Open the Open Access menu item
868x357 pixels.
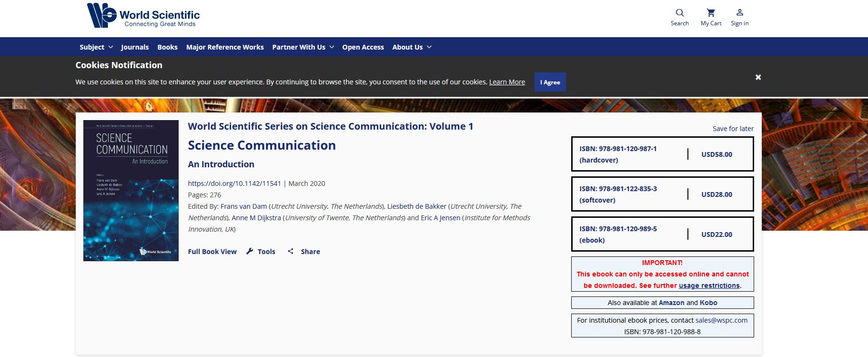coord(363,47)
